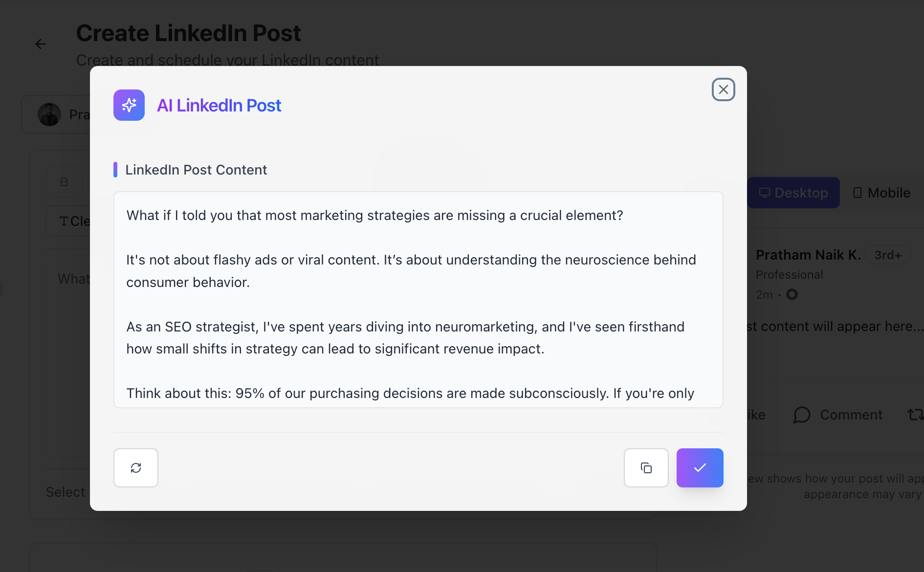Close the AI LinkedIn Post dialog

(x=723, y=89)
